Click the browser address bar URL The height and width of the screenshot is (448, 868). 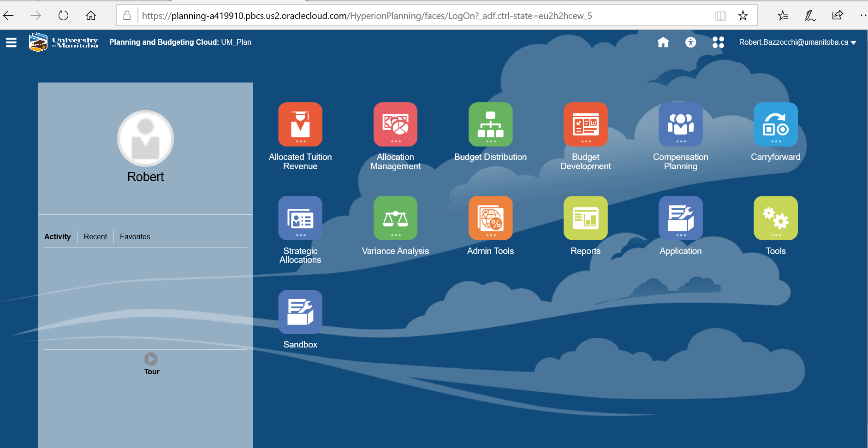pyautogui.click(x=367, y=16)
